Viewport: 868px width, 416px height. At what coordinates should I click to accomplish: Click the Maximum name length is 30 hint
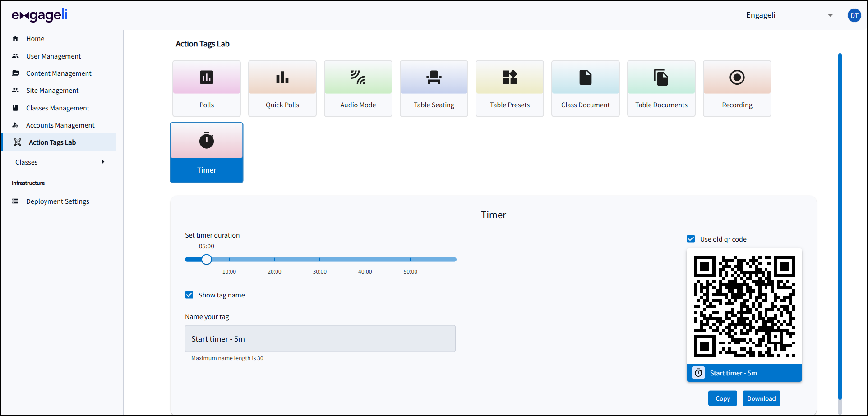coord(227,358)
